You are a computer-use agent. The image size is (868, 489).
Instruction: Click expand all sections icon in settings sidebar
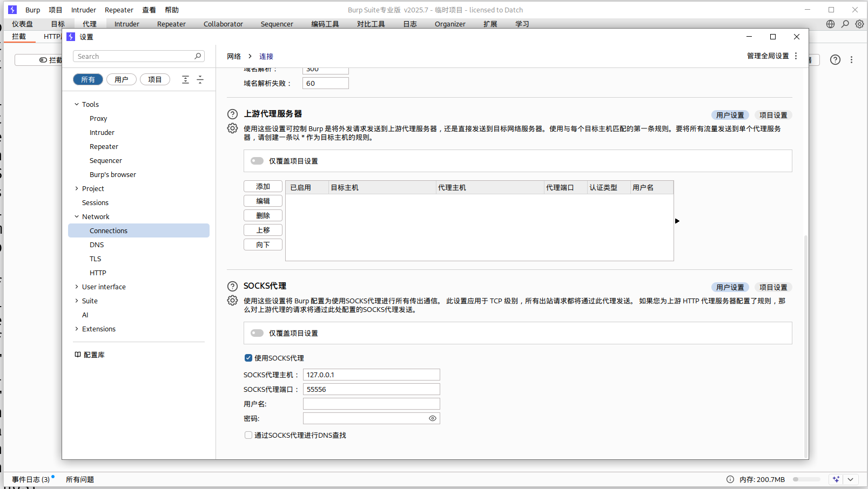pos(185,79)
